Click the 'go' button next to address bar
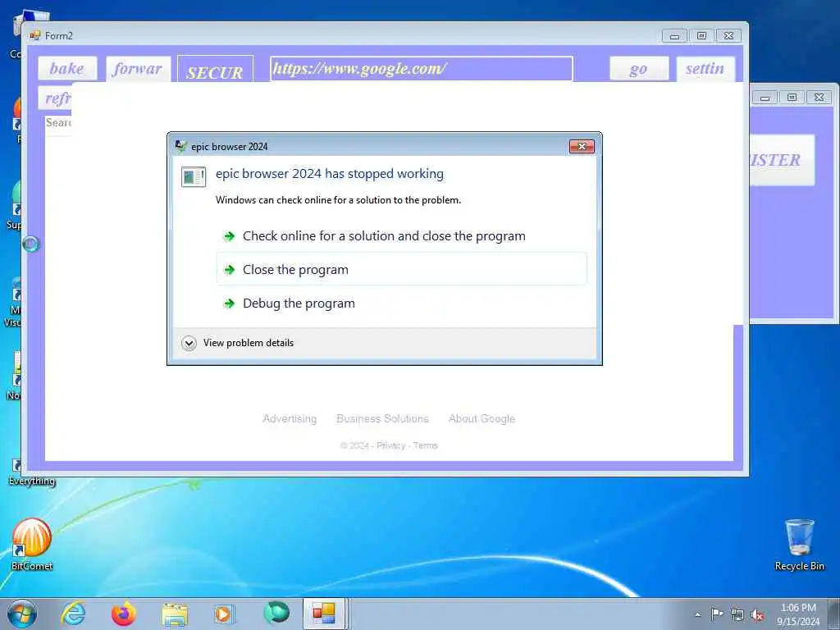840x630 pixels. [x=639, y=69]
